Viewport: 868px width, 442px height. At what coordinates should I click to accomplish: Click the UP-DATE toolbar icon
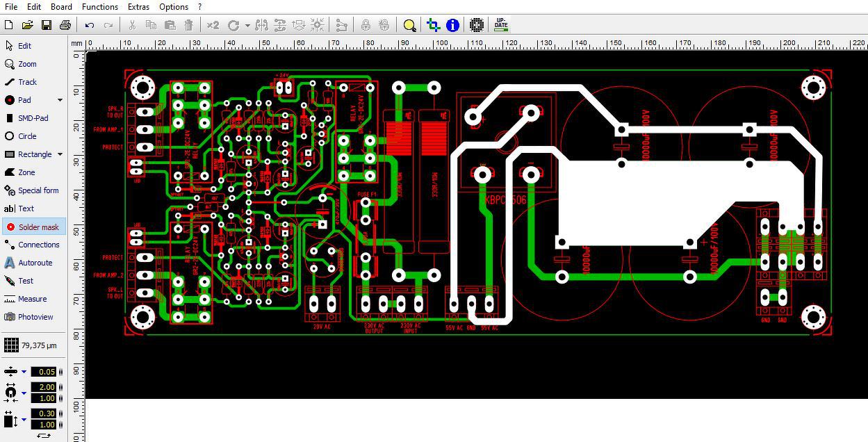click(x=501, y=25)
